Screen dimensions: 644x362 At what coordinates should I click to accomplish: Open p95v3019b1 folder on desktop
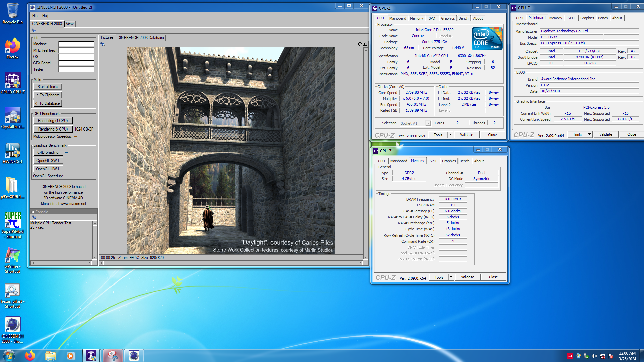13,188
